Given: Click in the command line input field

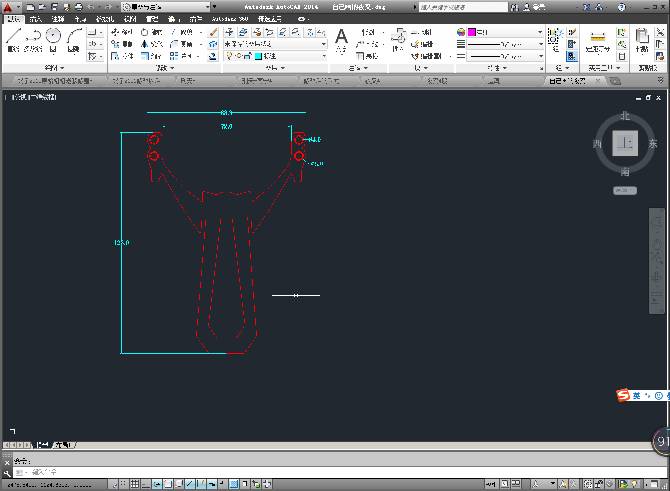Looking at the screenshot, I should coord(340,472).
